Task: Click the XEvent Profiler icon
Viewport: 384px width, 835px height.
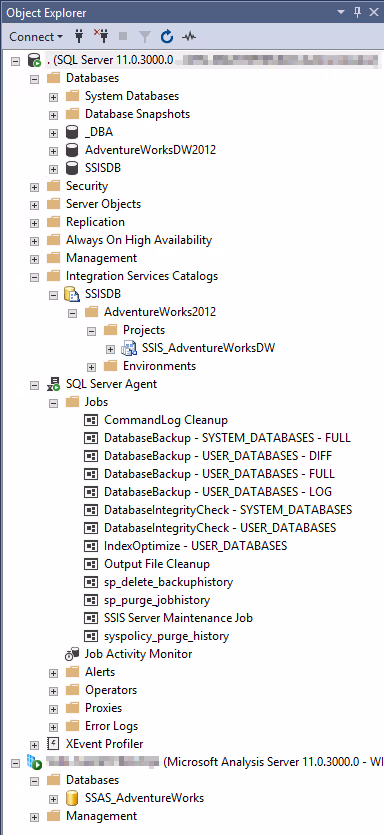Action: [x=53, y=744]
